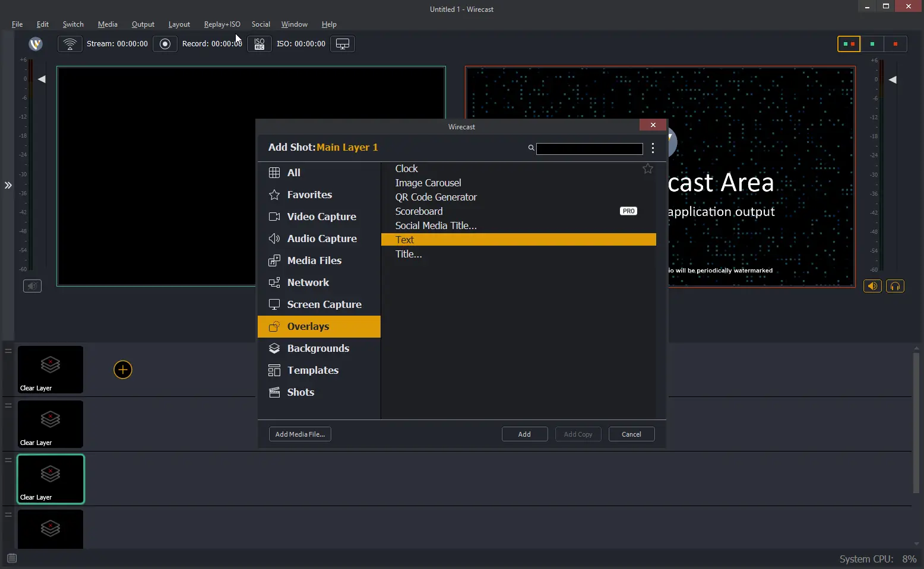Expand the left side panel chevron

8,185
